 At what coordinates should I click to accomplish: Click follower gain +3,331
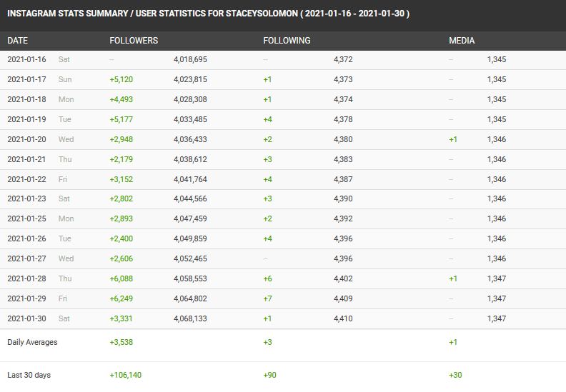coord(121,318)
